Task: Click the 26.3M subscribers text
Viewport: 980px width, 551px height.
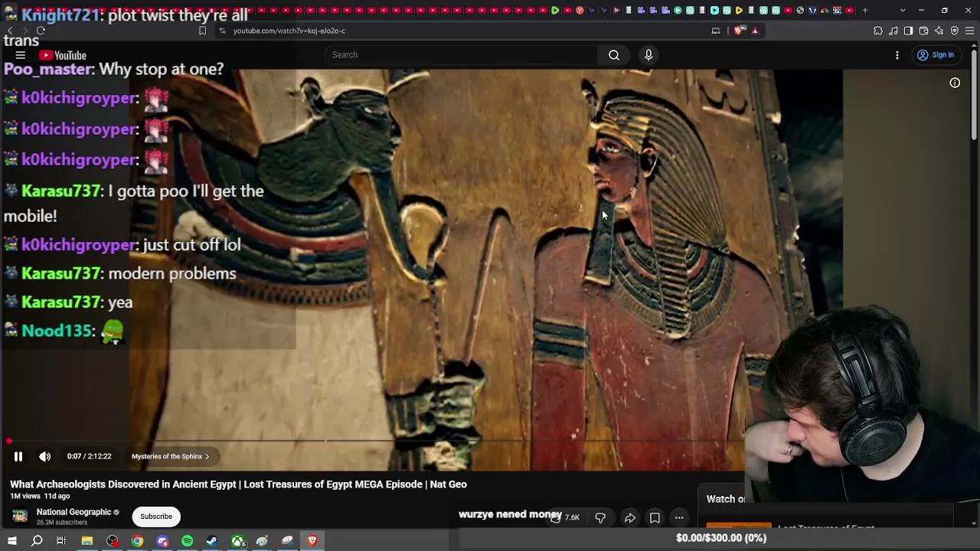Action: 62,523
